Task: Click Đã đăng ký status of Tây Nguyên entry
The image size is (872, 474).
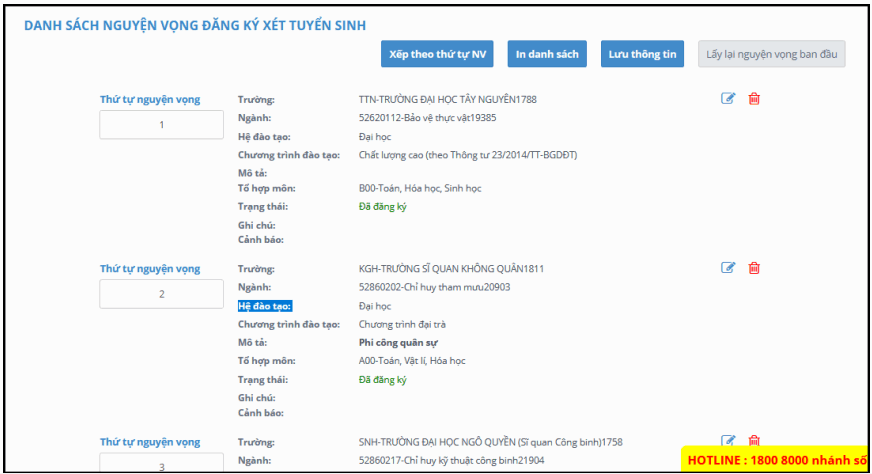Action: tap(383, 207)
